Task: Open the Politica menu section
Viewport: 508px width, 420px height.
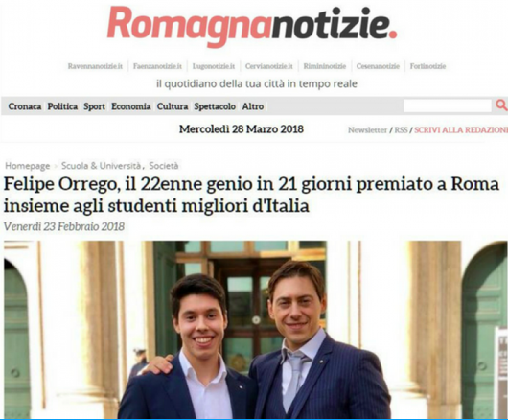Action: pyautogui.click(x=62, y=106)
